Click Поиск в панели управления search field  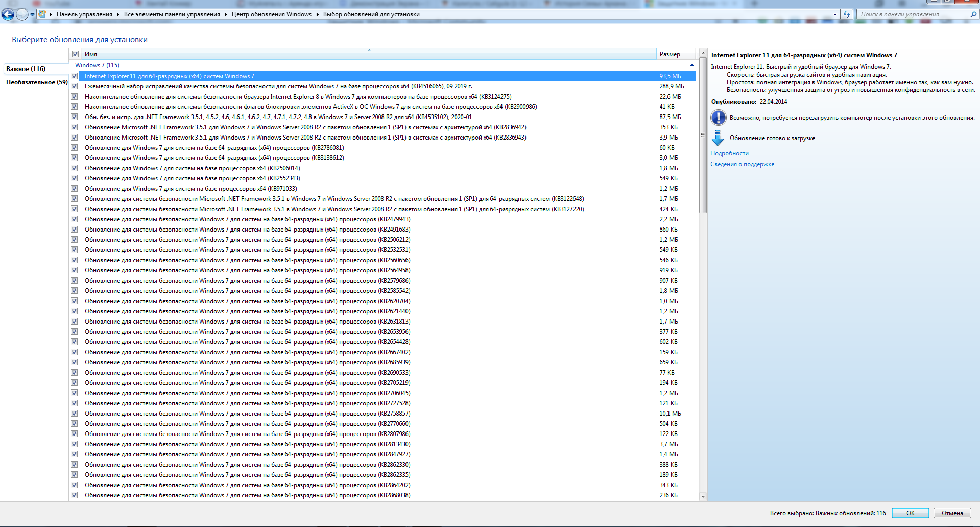coord(914,14)
